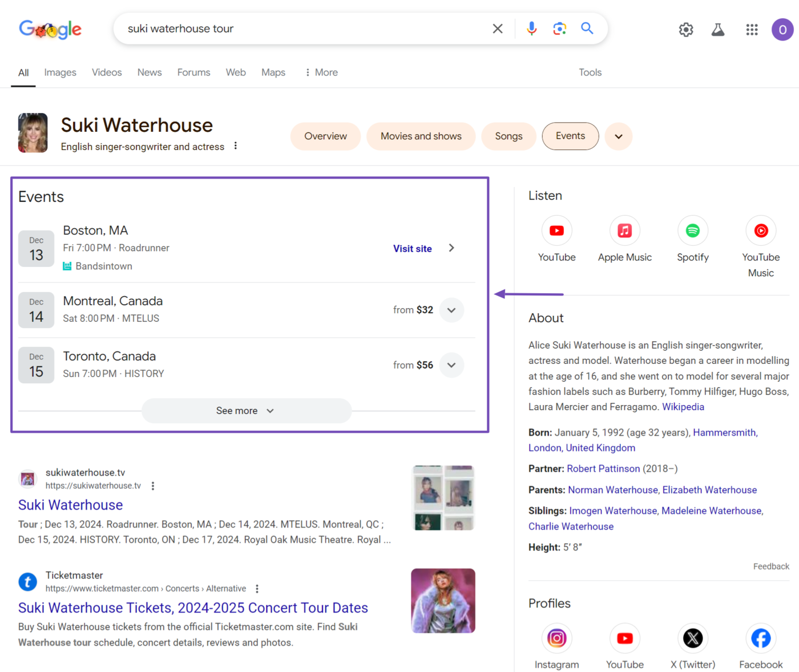Open YouTube profile under Profiles
The image size is (799, 672).
coord(624,647)
